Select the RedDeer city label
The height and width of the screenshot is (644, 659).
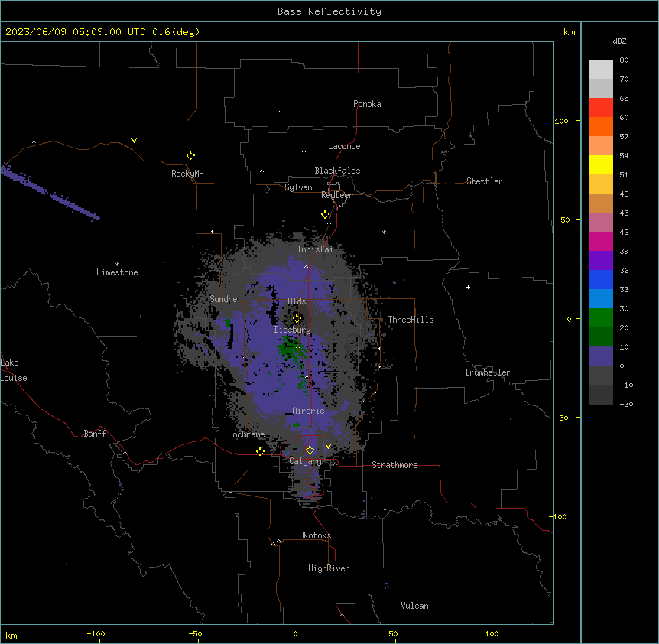336,195
